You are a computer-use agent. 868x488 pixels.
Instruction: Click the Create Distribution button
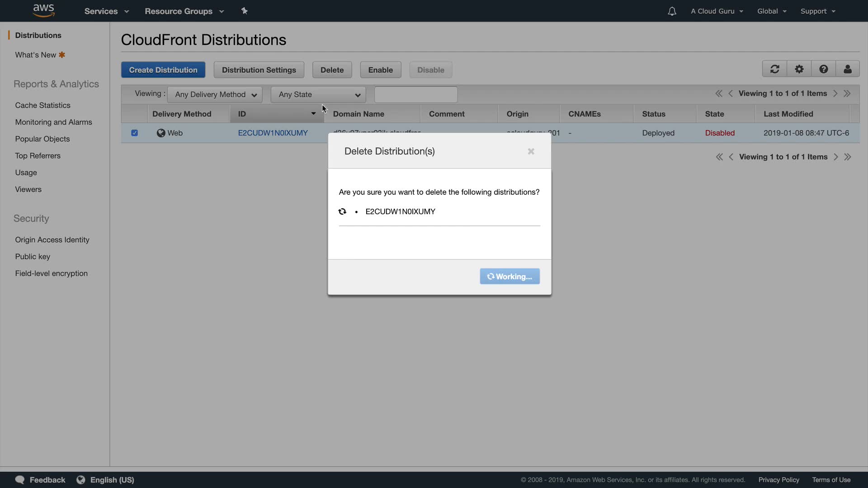pyautogui.click(x=163, y=70)
